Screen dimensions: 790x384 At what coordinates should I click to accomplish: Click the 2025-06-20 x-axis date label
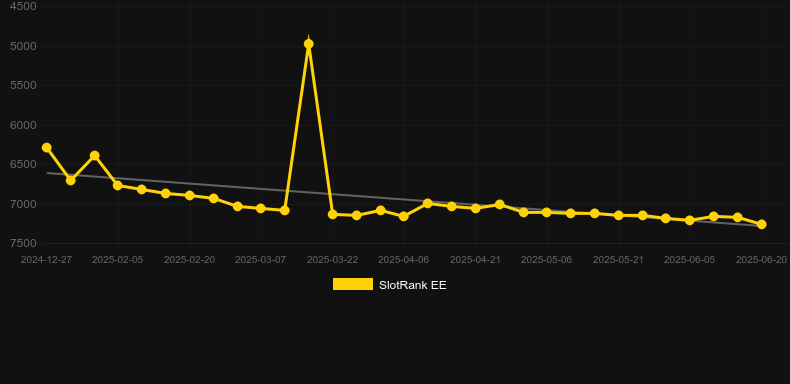761,260
